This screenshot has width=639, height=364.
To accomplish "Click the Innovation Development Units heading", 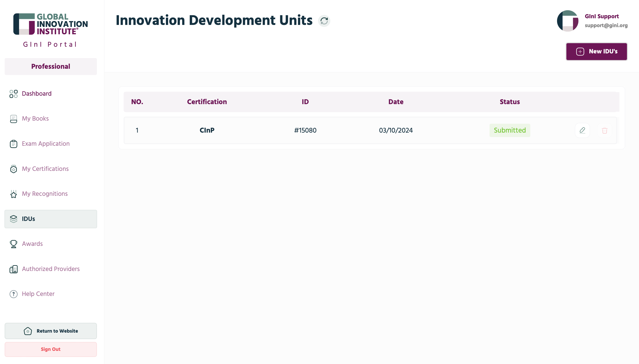I will pyautogui.click(x=214, y=20).
